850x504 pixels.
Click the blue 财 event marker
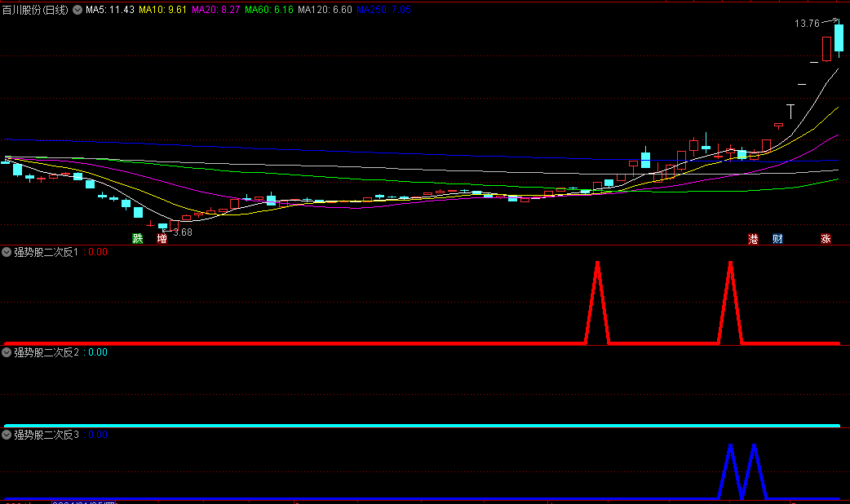[777, 238]
